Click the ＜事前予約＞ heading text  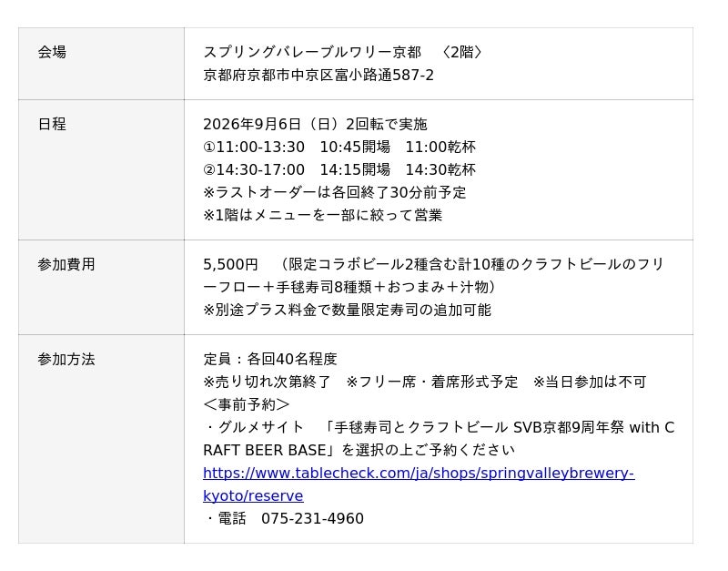pos(247,404)
